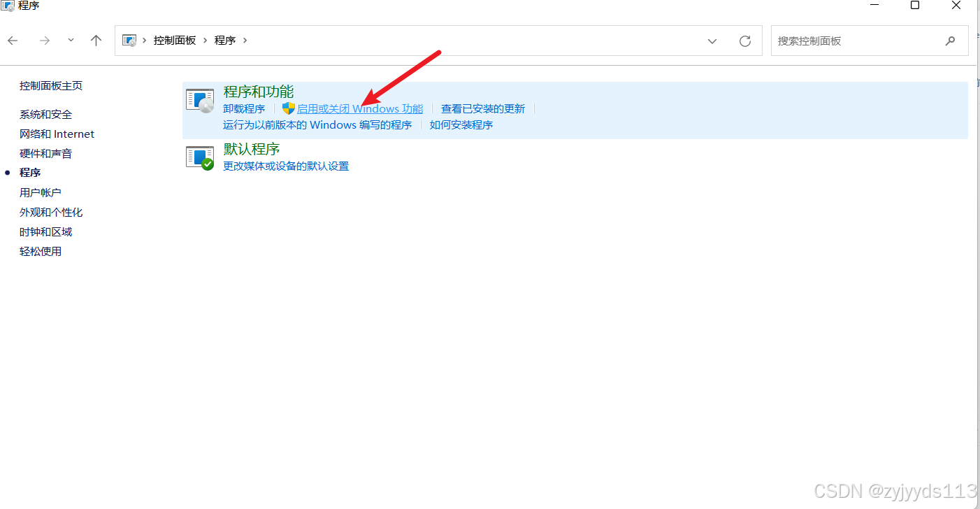
Task: Click the forward navigation arrow
Action: click(x=45, y=41)
